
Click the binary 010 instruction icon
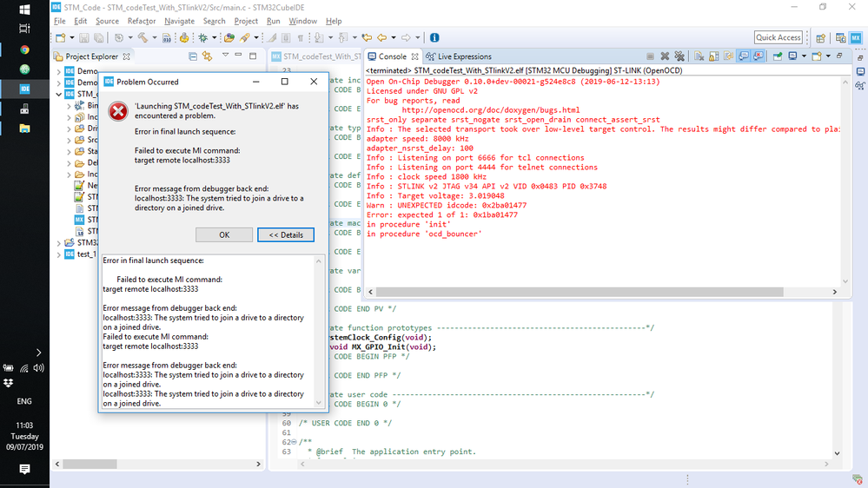(x=167, y=37)
